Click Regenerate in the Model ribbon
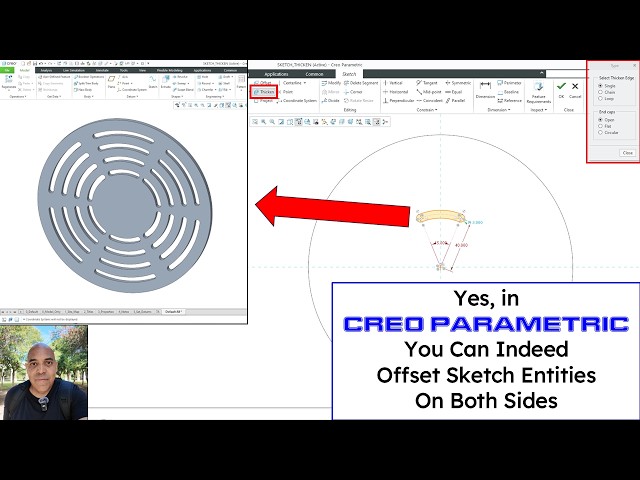The width and height of the screenshot is (640, 480). point(9,82)
